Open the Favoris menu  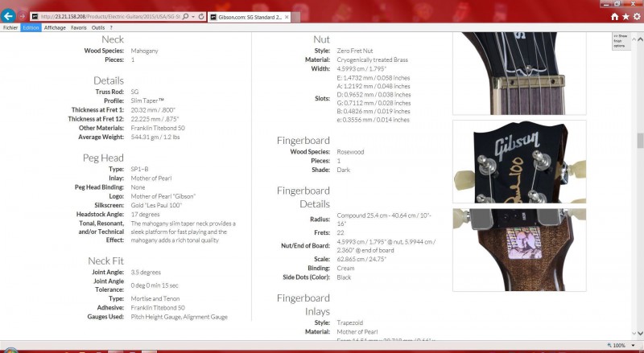click(79, 27)
